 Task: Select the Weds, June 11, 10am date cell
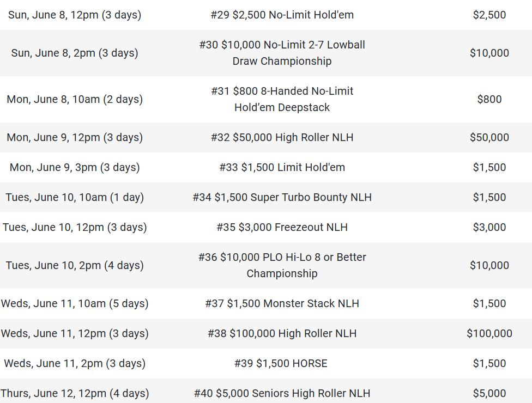[75, 303]
